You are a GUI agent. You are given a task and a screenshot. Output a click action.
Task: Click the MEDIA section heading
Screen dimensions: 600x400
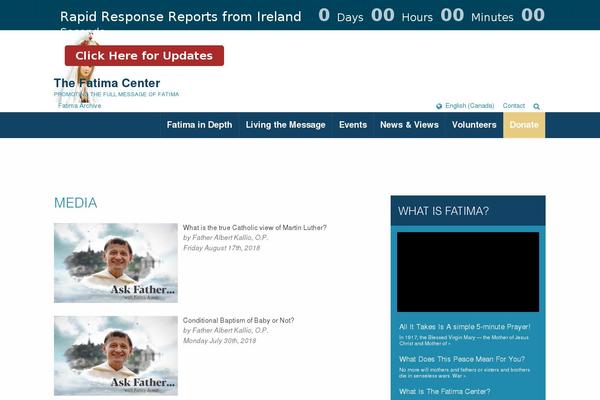pyautogui.click(x=75, y=203)
